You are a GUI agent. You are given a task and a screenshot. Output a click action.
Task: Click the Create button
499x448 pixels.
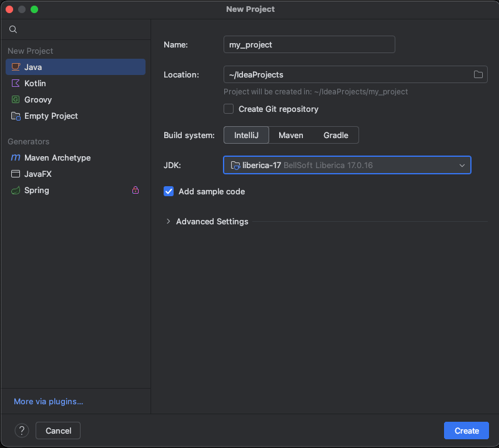[467, 431]
